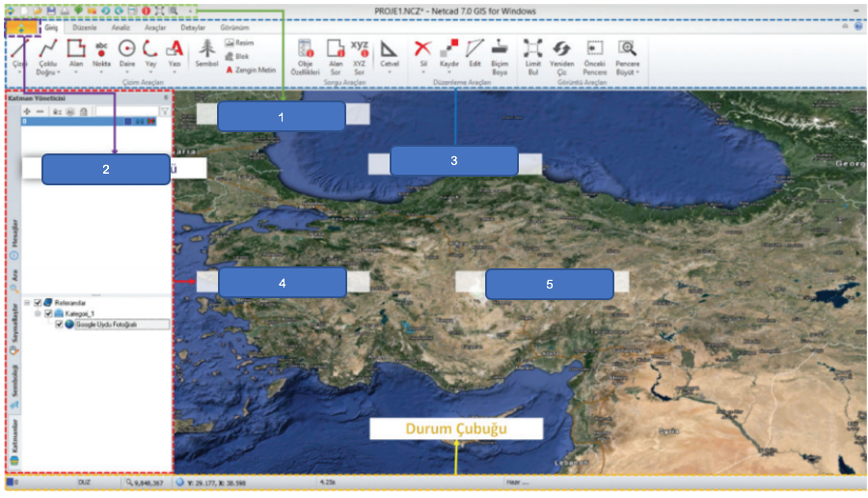Click the blue layer color swatch
The width and height of the screenshot is (868, 498).
click(x=128, y=123)
